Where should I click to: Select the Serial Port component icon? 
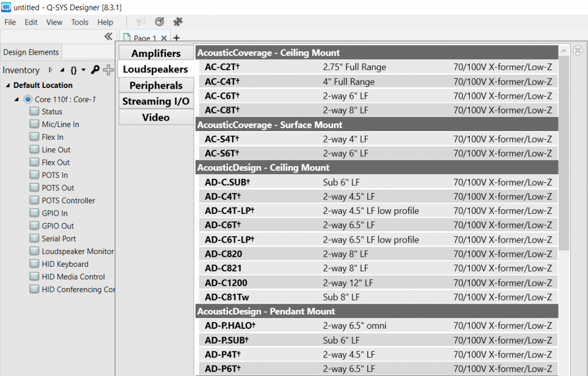[34, 239]
